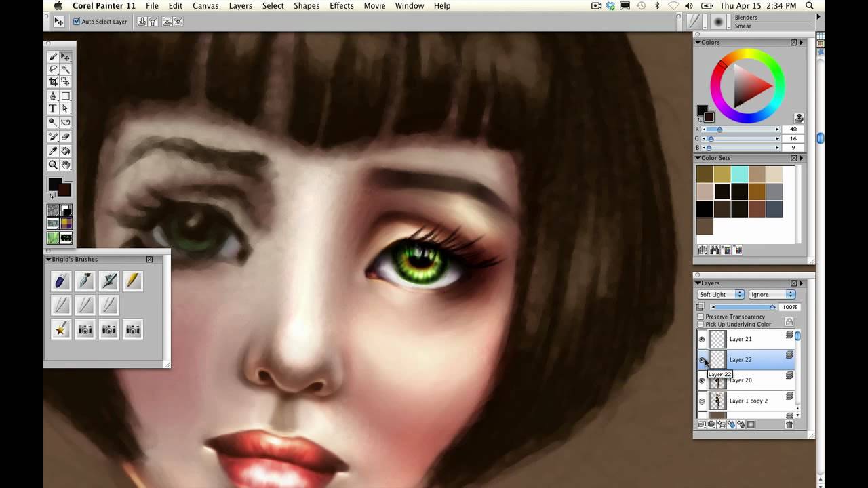Collapse Brigid's Brushes palette triangle
Viewport: 868px width, 488px height.
(x=49, y=259)
